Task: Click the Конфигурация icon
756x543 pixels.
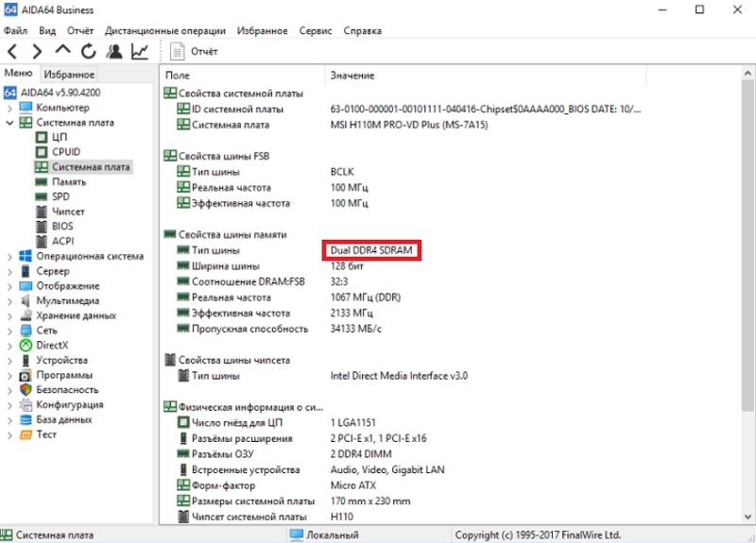Action: click(x=26, y=405)
